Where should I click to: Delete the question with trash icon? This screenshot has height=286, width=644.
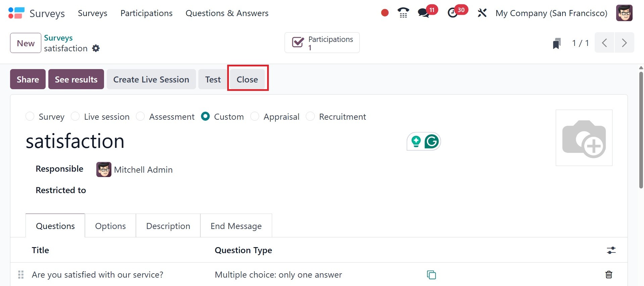(608, 275)
